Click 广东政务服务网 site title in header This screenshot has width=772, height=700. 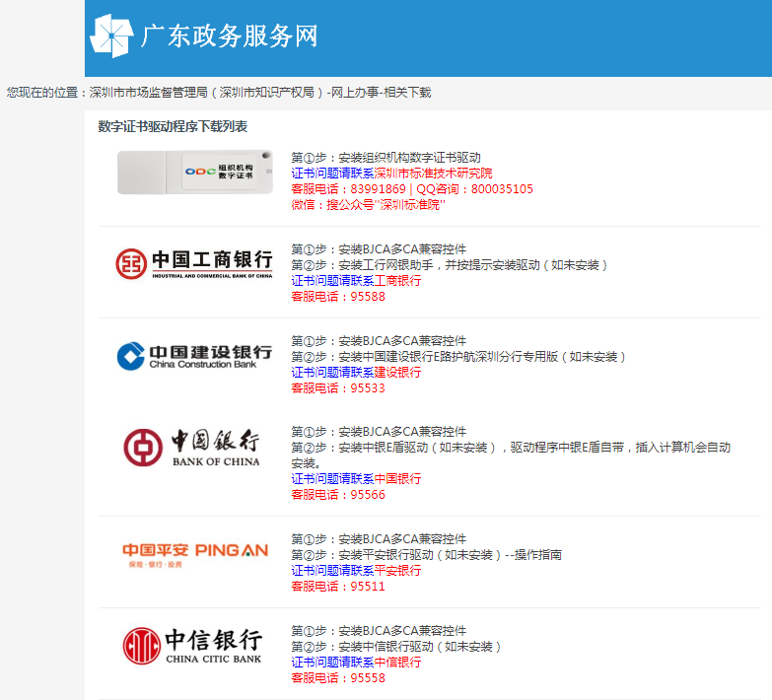230,36
